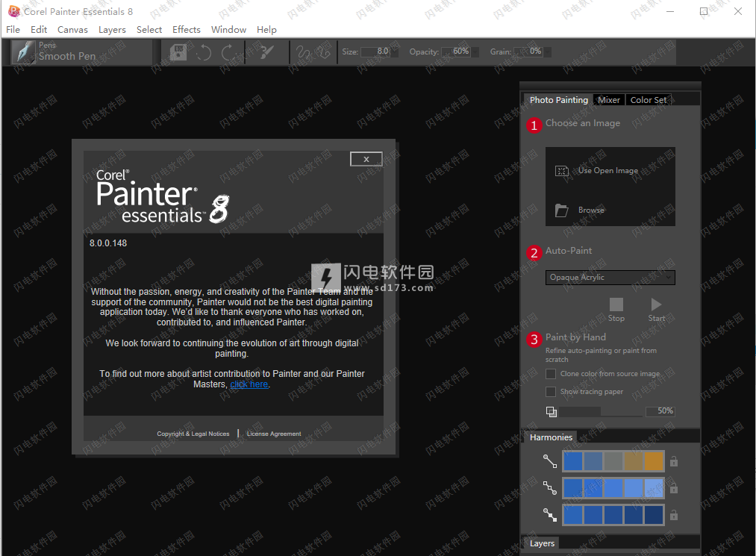Lock the first harmony swatch row
The height and width of the screenshot is (556, 756).
(674, 461)
